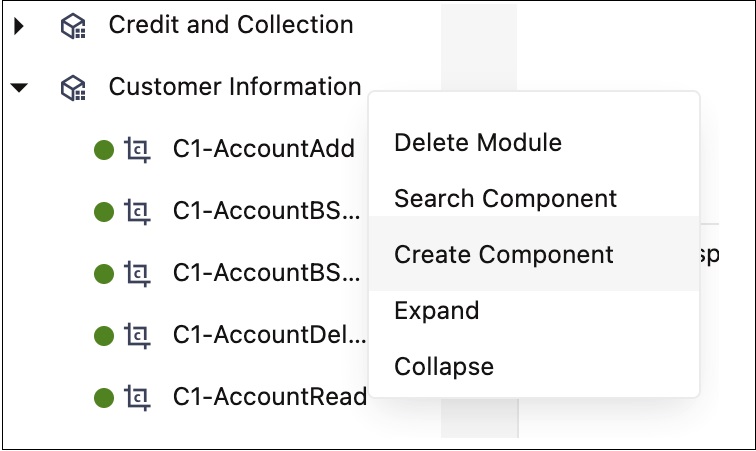This screenshot has width=756, height=451.
Task: Select Create Component menu option
Action: 504,255
